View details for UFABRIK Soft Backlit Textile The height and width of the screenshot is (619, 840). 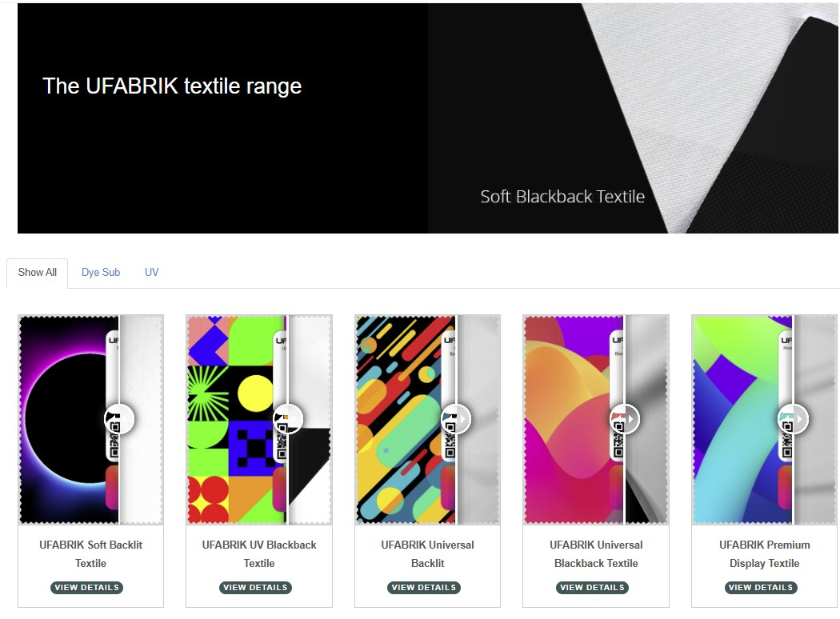pyautogui.click(x=86, y=588)
